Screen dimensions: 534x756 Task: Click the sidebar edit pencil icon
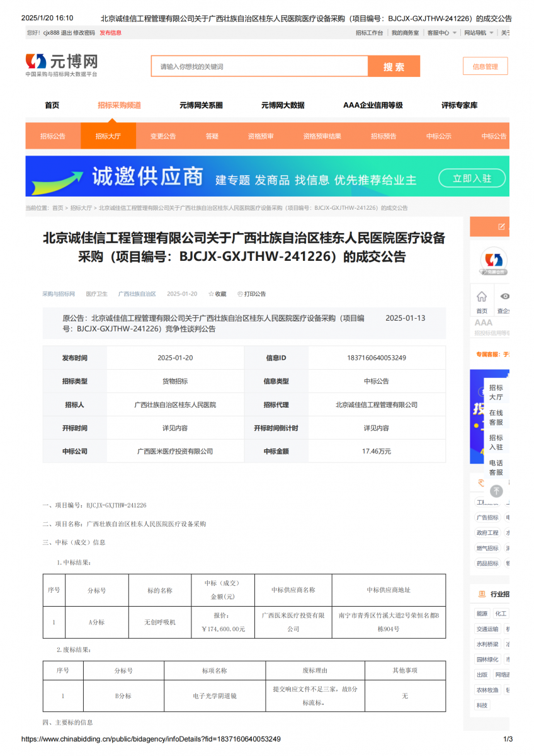click(x=502, y=227)
